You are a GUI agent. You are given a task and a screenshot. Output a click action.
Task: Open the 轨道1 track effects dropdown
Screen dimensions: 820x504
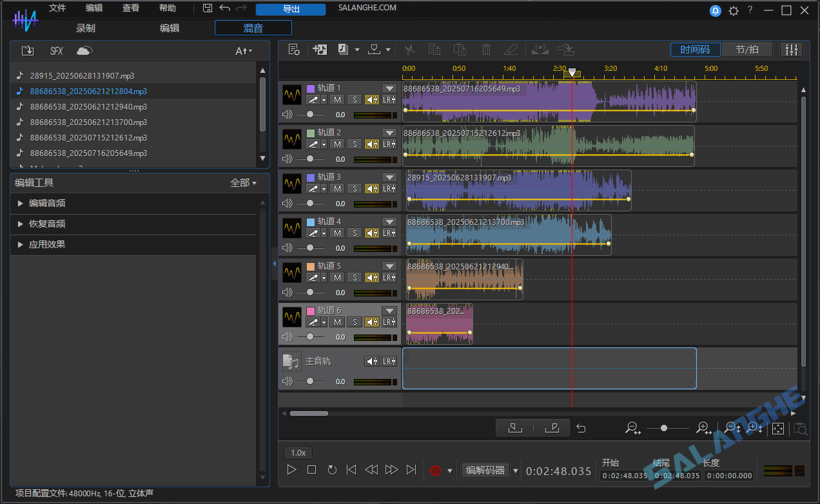tap(389, 88)
